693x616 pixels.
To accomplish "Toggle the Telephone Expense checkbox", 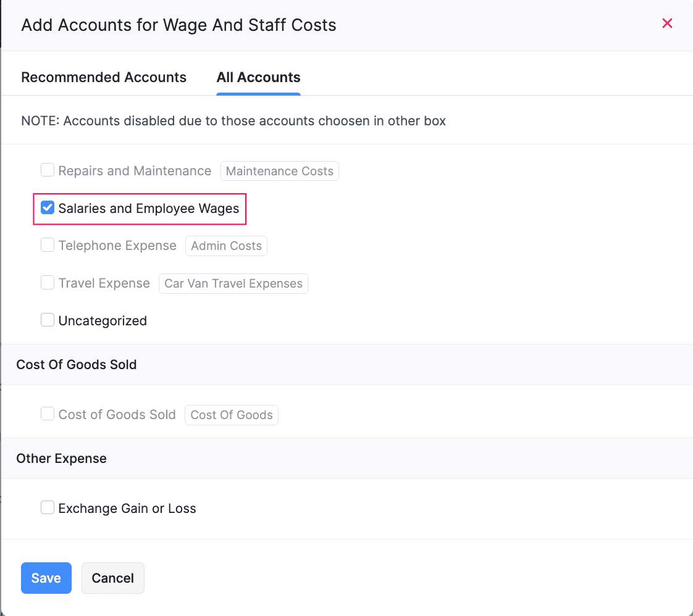I will [48, 245].
